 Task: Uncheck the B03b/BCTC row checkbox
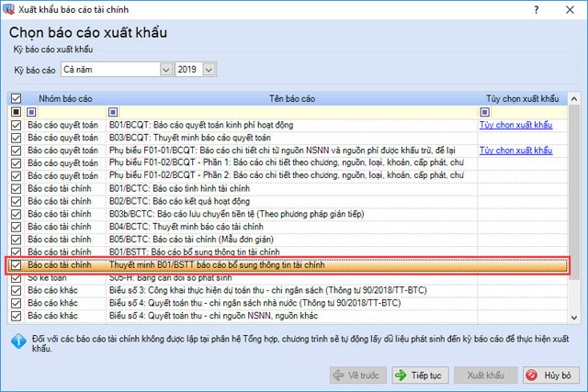(x=16, y=215)
